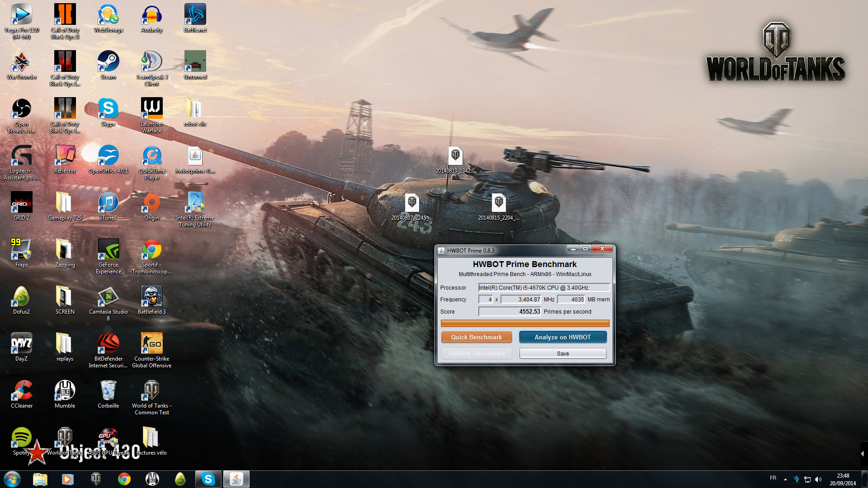Open Open Broadcaster desktop icon
Screen dimensions: 868x488
[22, 115]
